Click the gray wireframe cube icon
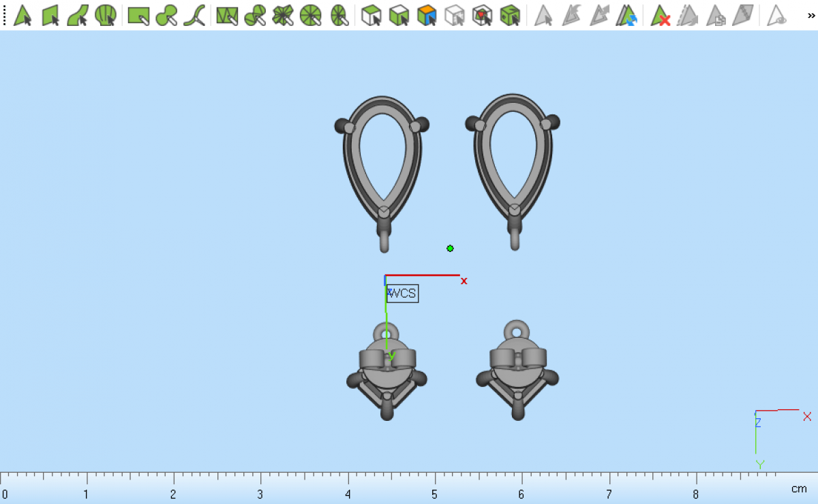 coord(455,15)
